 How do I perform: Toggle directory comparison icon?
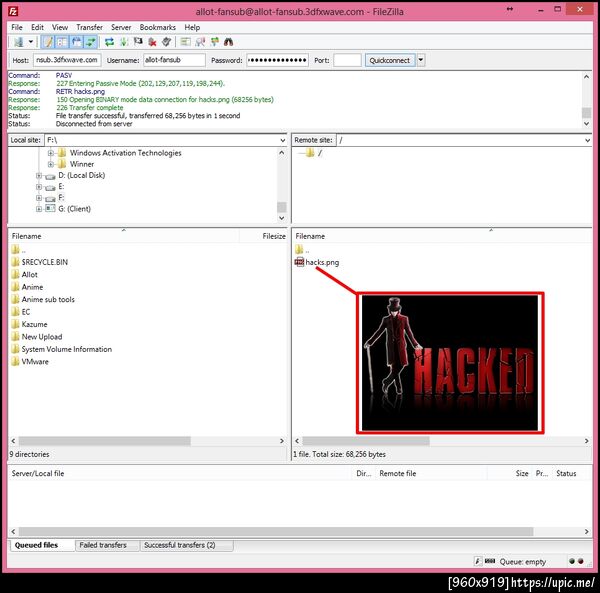[200, 42]
